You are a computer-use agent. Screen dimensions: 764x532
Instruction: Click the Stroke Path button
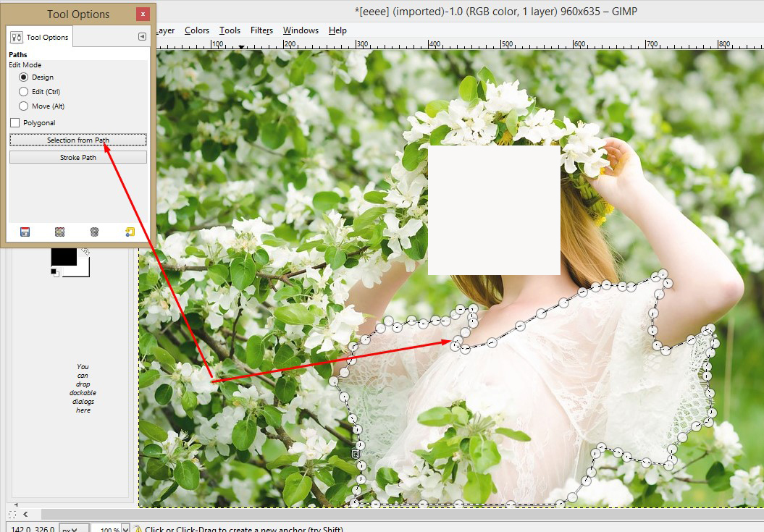point(78,157)
